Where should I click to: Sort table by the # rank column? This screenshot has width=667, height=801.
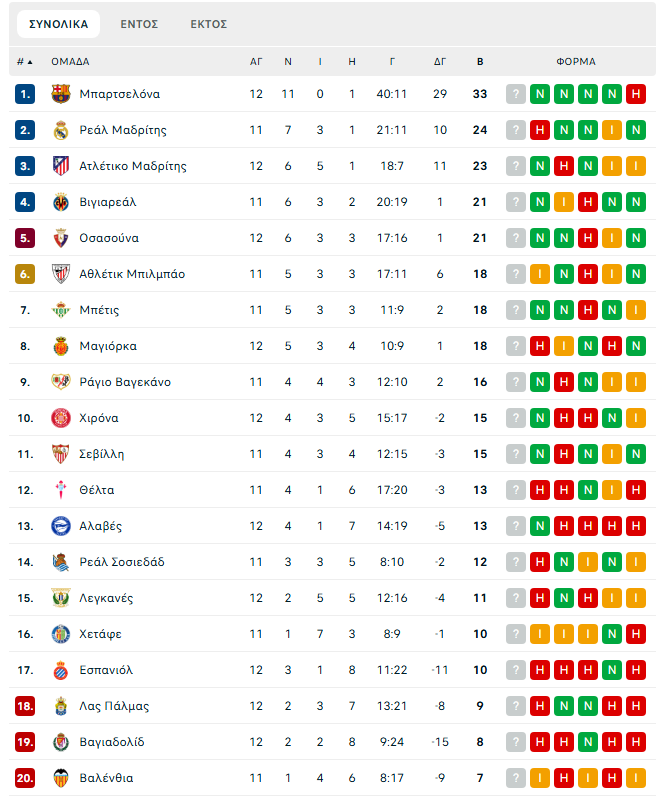pyautogui.click(x=24, y=61)
